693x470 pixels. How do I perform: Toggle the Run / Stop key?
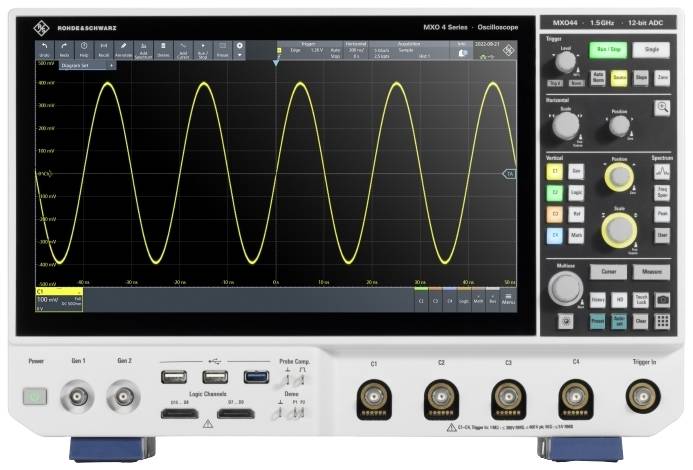[x=606, y=49]
